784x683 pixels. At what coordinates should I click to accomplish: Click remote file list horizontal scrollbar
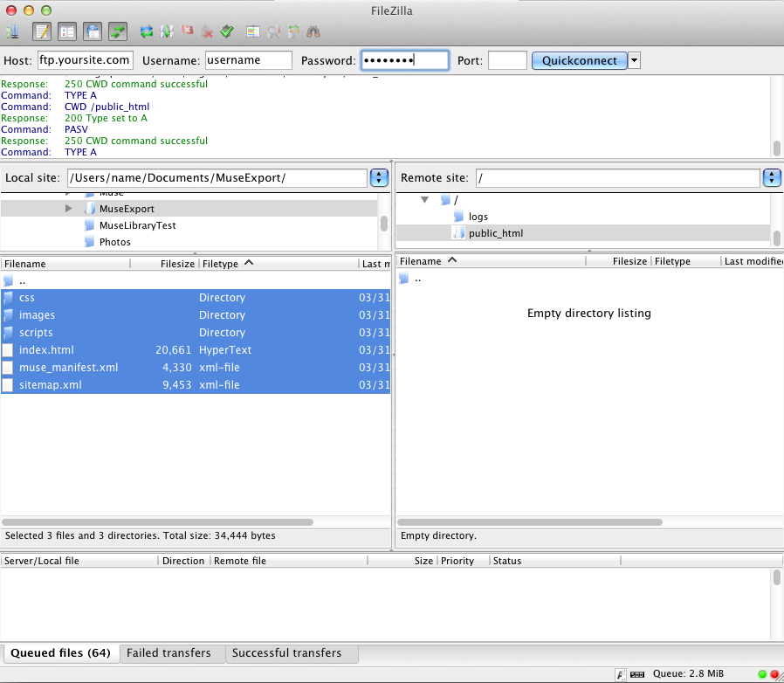pos(530,522)
